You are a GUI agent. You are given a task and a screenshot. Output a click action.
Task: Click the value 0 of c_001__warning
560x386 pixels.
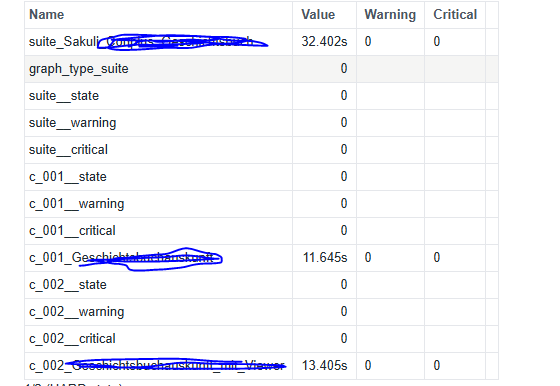pyautogui.click(x=344, y=204)
